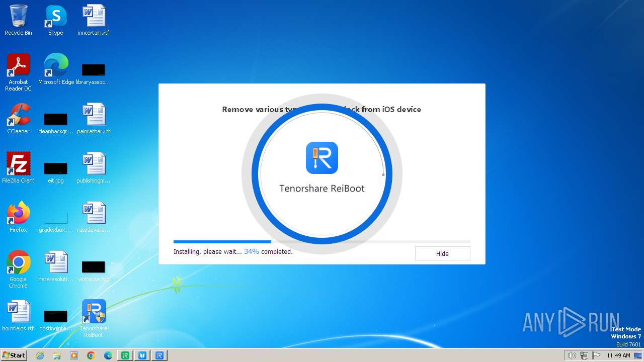644x362 pixels.
Task: Select the FileZilla Client shortcut
Action: click(x=18, y=168)
